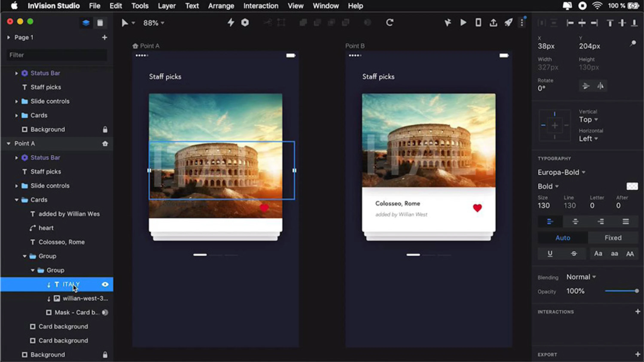This screenshot has height=362, width=644.
Task: Click the reload/refresh canvas icon
Action: pyautogui.click(x=390, y=23)
